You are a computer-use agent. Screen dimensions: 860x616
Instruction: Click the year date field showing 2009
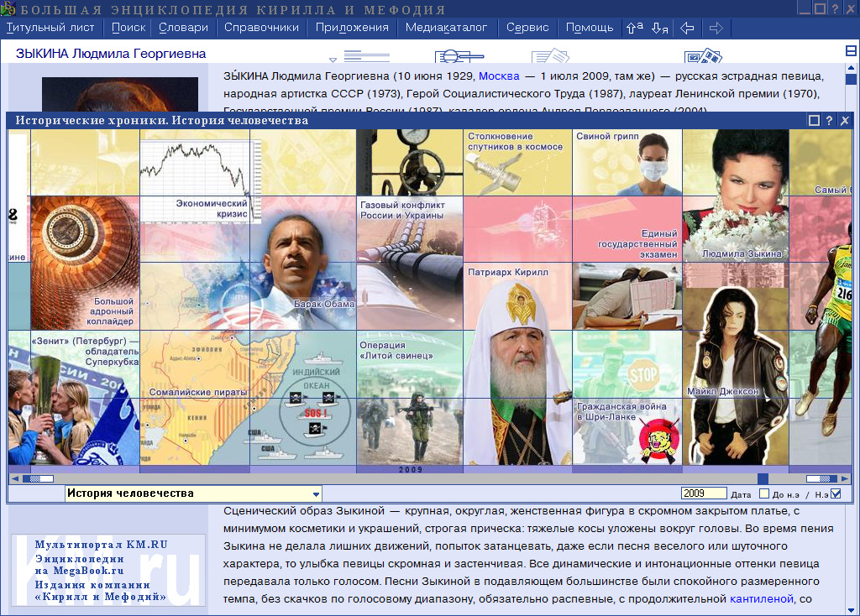pyautogui.click(x=704, y=493)
